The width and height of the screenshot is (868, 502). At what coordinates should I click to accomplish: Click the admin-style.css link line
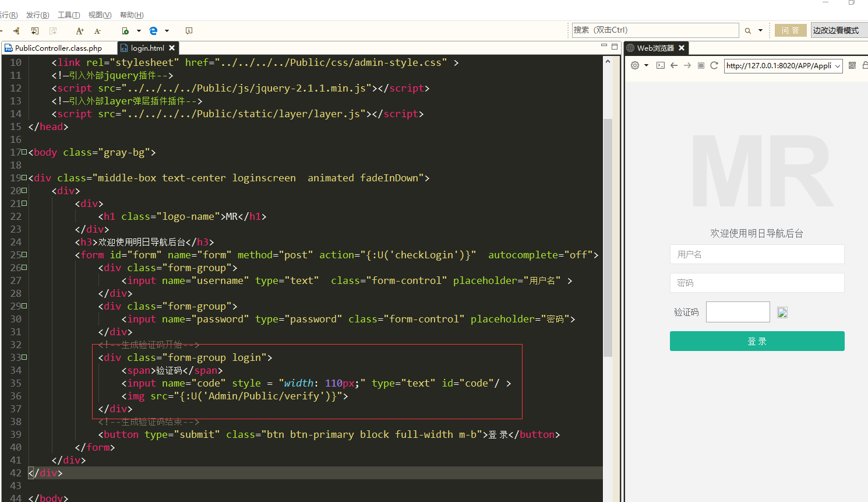(255, 62)
